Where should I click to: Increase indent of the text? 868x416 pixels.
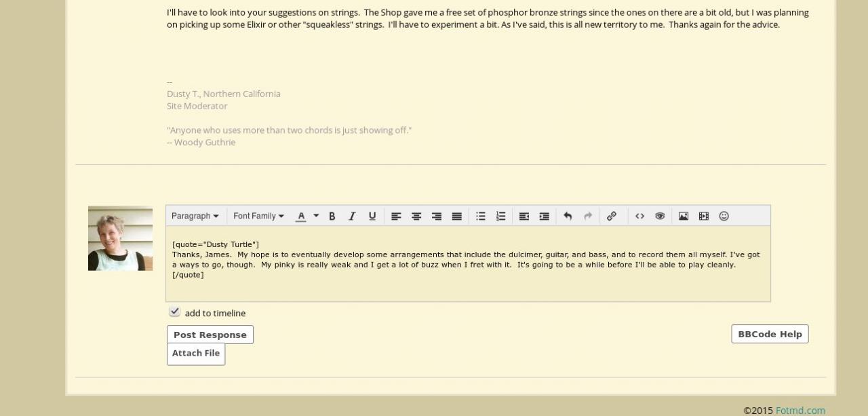coord(544,216)
